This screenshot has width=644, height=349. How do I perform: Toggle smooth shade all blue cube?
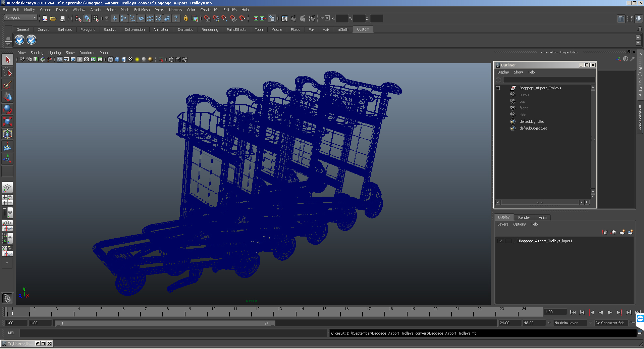117,59
